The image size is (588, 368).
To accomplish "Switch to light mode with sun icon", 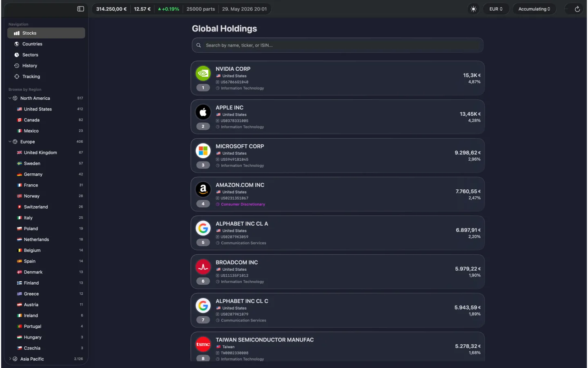I will 473,9.
